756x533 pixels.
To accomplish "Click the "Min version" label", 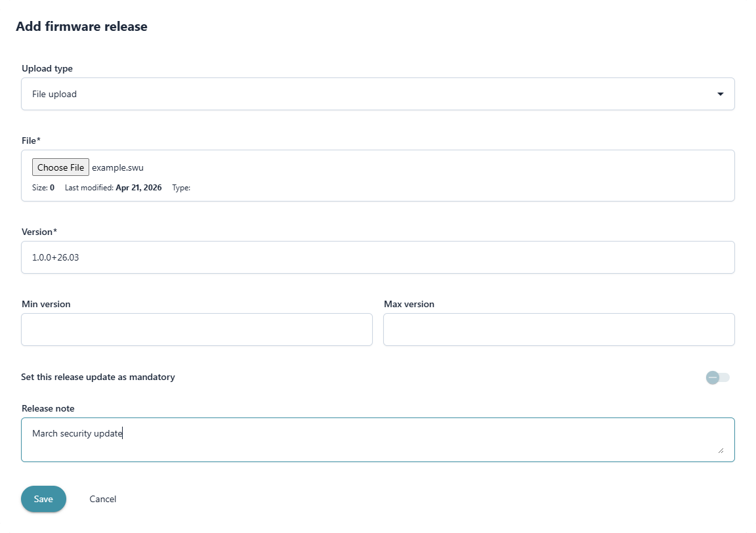I will click(x=46, y=304).
